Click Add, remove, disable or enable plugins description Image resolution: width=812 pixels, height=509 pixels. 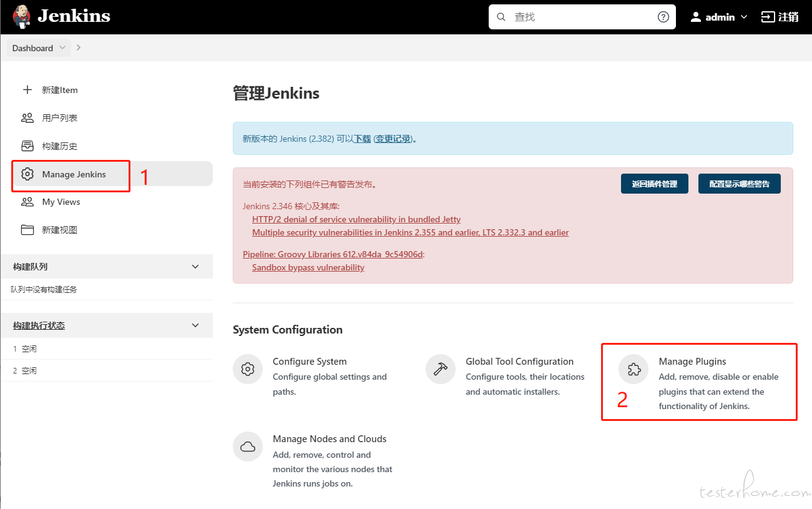718,392
